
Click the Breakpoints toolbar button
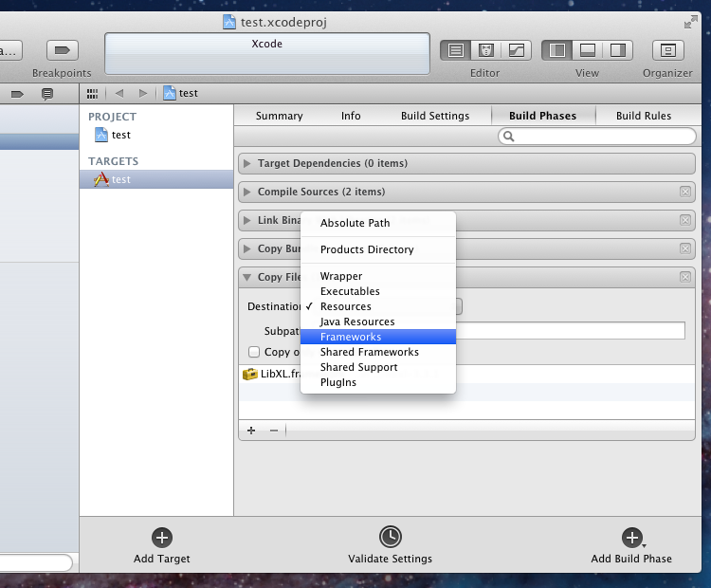(x=63, y=50)
